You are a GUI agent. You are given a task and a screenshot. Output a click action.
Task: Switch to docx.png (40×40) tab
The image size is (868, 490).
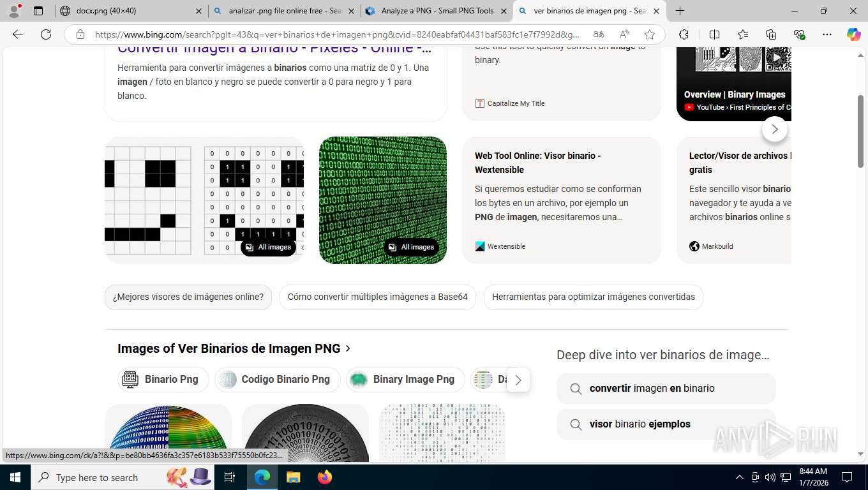131,11
